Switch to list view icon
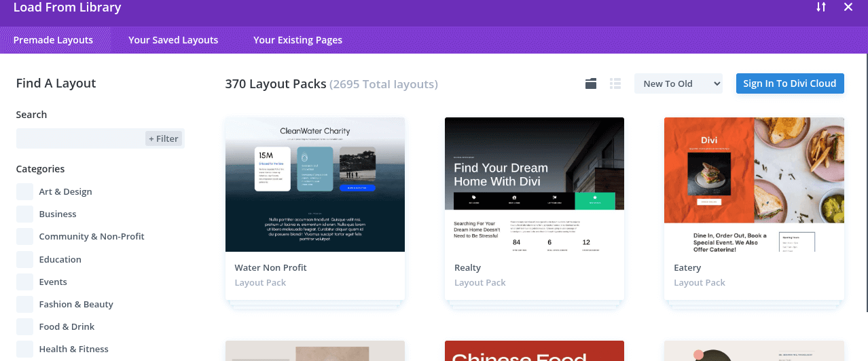868x361 pixels. [x=615, y=83]
